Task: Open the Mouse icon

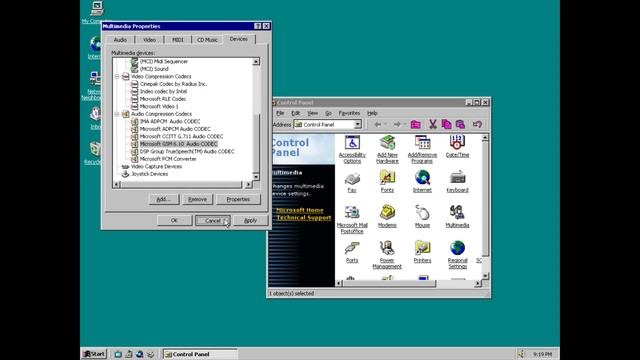Action: click(422, 217)
